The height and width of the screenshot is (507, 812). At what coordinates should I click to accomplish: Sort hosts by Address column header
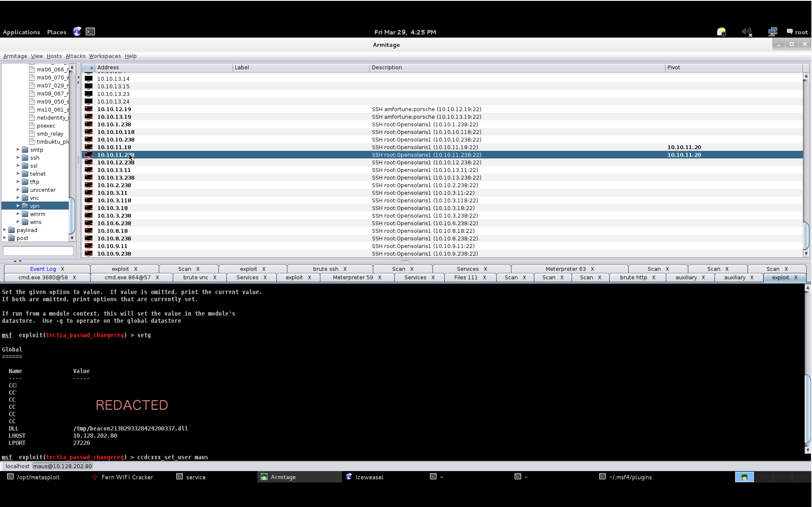point(108,67)
